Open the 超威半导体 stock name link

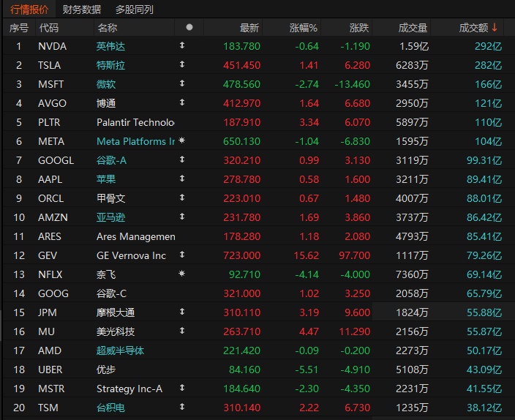pyautogui.click(x=120, y=350)
